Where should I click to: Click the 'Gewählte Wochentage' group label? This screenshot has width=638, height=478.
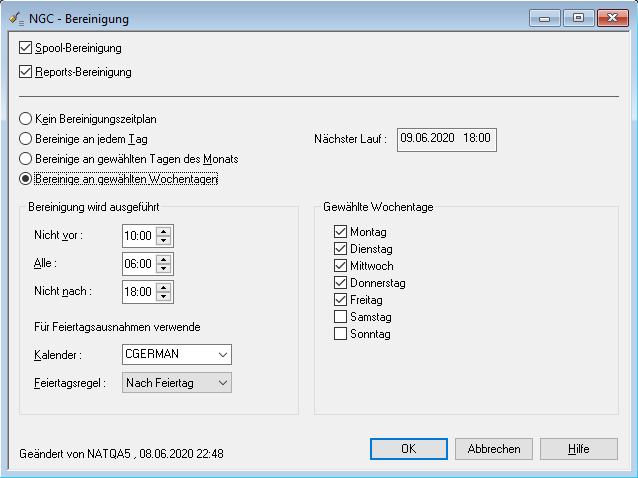[x=378, y=207]
